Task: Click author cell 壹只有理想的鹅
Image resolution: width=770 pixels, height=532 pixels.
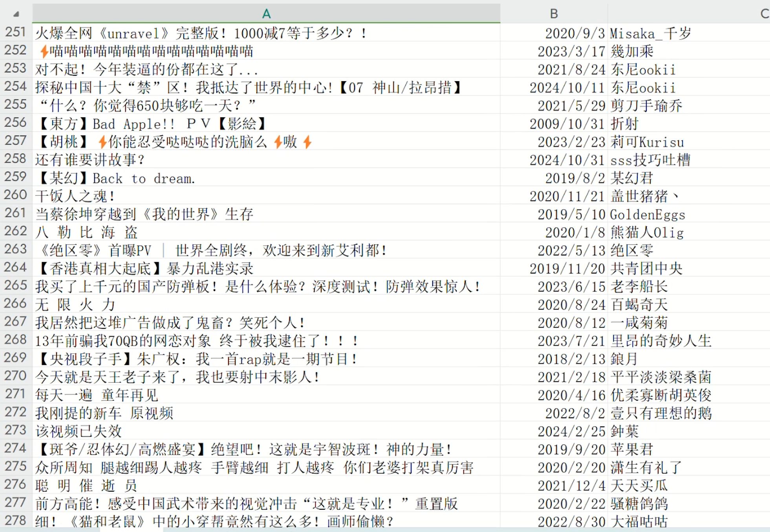Action: coord(689,413)
